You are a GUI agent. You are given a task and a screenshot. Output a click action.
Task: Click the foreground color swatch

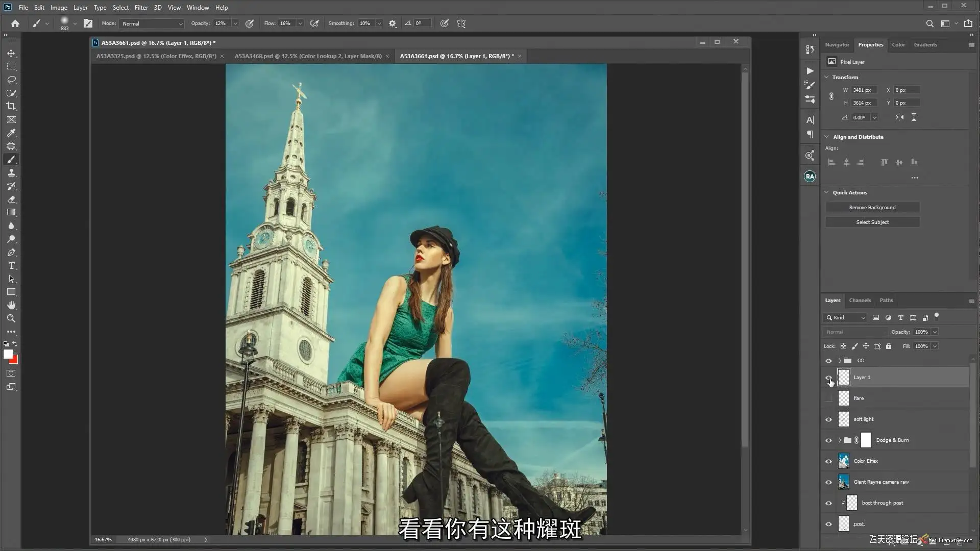coord(8,354)
